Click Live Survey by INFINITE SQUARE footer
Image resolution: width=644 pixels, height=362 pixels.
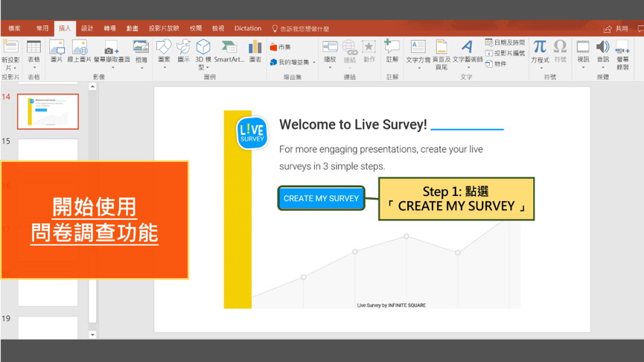tap(392, 305)
